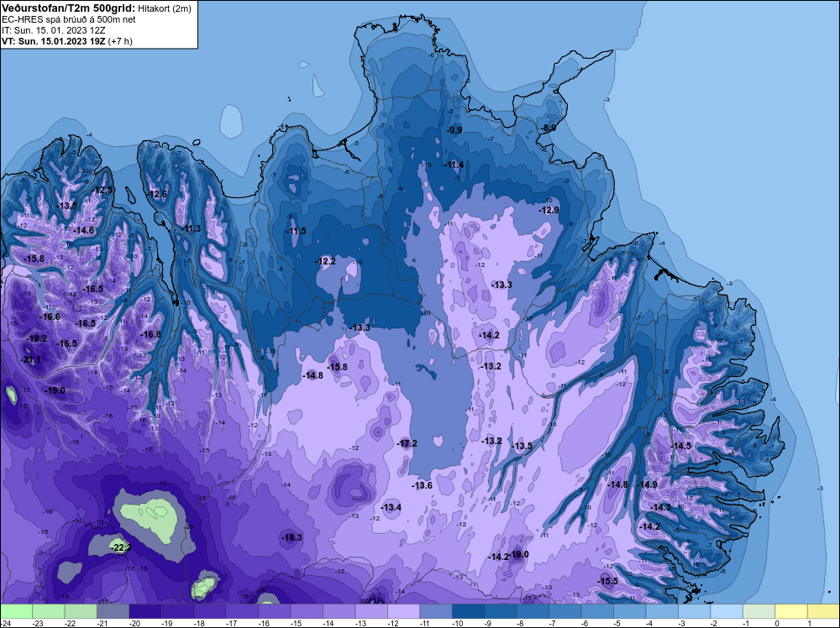This screenshot has width=840, height=628.
Task: Click the -5 legend scale label
Action: pyautogui.click(x=617, y=623)
